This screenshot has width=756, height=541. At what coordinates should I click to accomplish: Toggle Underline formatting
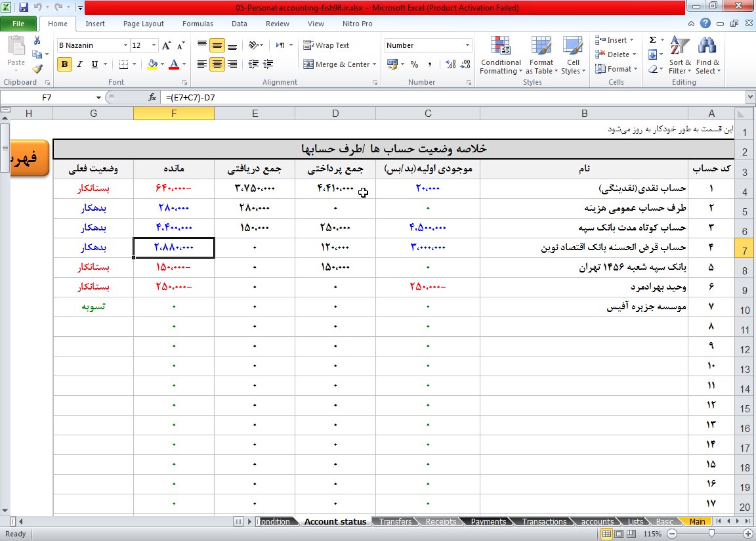pyautogui.click(x=94, y=64)
